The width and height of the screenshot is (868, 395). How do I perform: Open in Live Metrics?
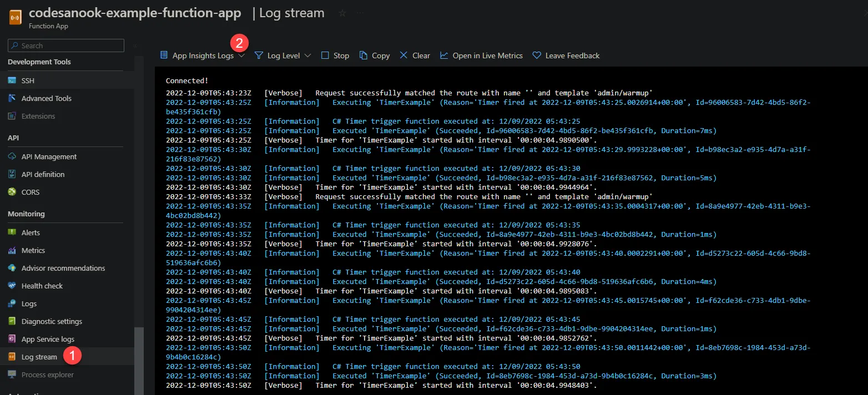[481, 55]
